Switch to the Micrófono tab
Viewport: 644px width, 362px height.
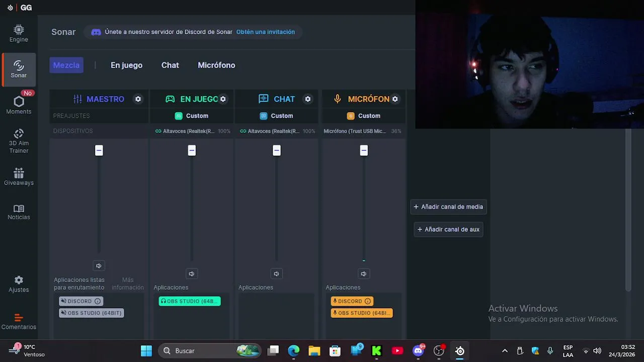coord(216,65)
